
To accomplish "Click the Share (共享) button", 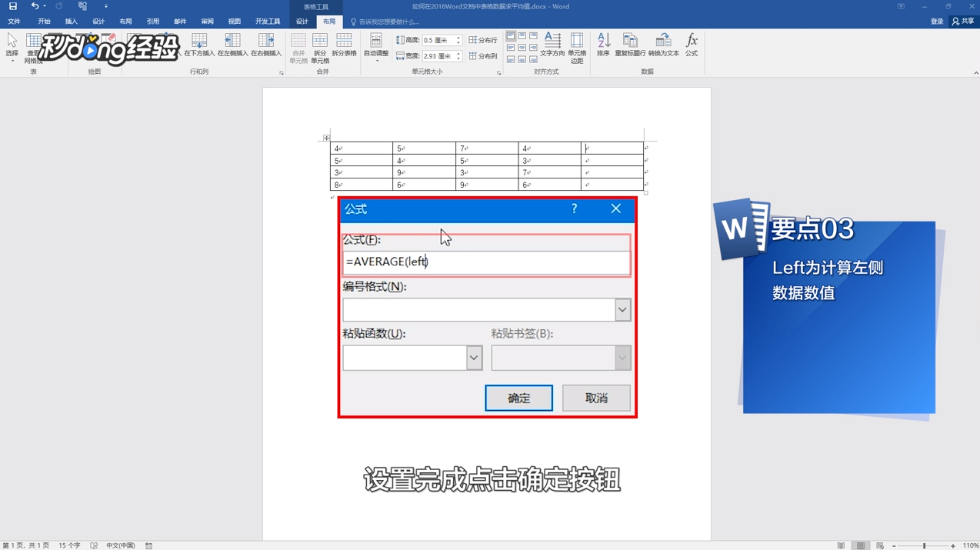I will click(x=963, y=22).
